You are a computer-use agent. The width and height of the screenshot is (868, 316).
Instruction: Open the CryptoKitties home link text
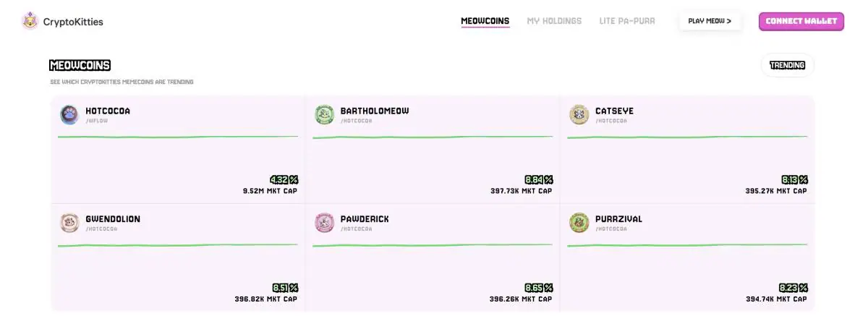coord(73,22)
